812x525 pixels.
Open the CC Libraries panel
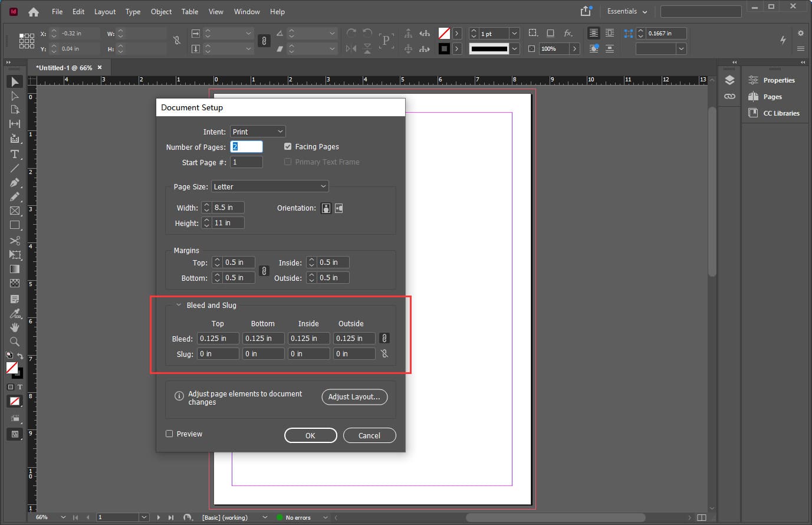[x=774, y=113]
